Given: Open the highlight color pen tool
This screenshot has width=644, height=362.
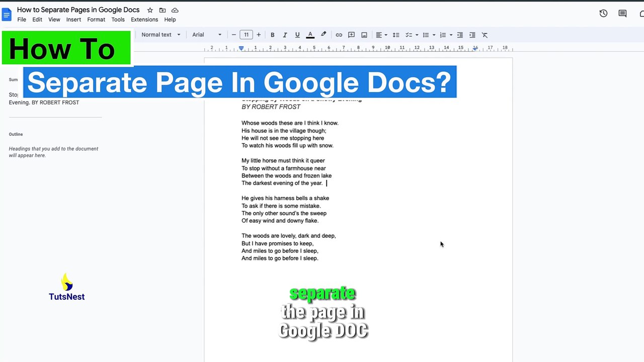Looking at the screenshot, I should click(324, 35).
